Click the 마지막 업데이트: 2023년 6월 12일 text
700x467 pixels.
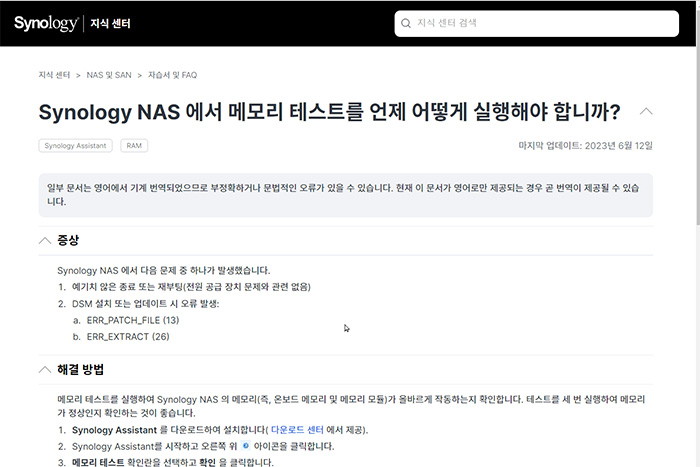585,146
